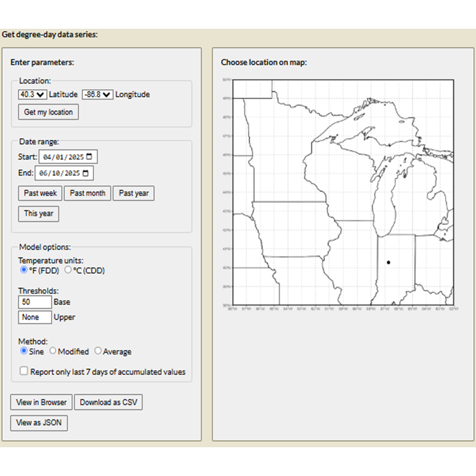The height and width of the screenshot is (476, 476).
Task: Open the End date calendar picker icon
Action: coord(85,173)
